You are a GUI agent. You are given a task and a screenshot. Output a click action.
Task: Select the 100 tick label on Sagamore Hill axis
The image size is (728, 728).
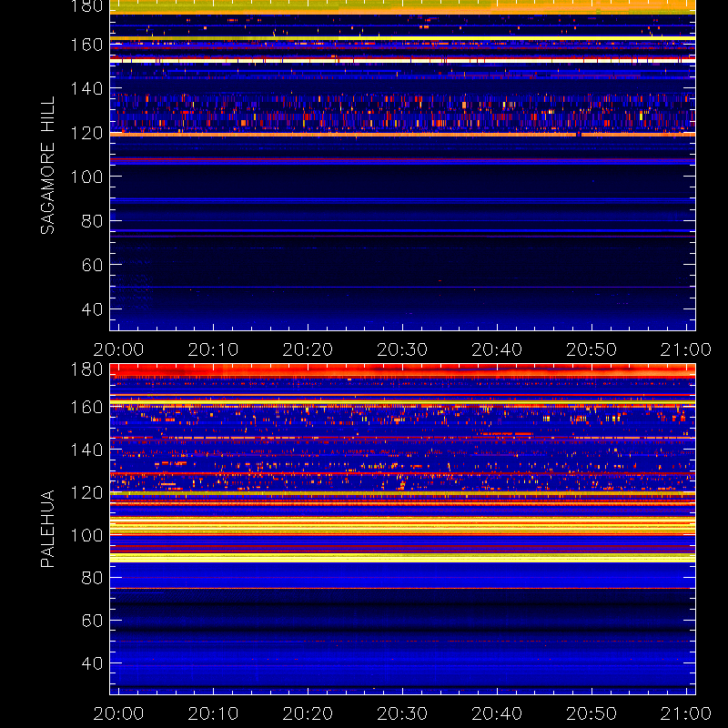tap(86, 177)
